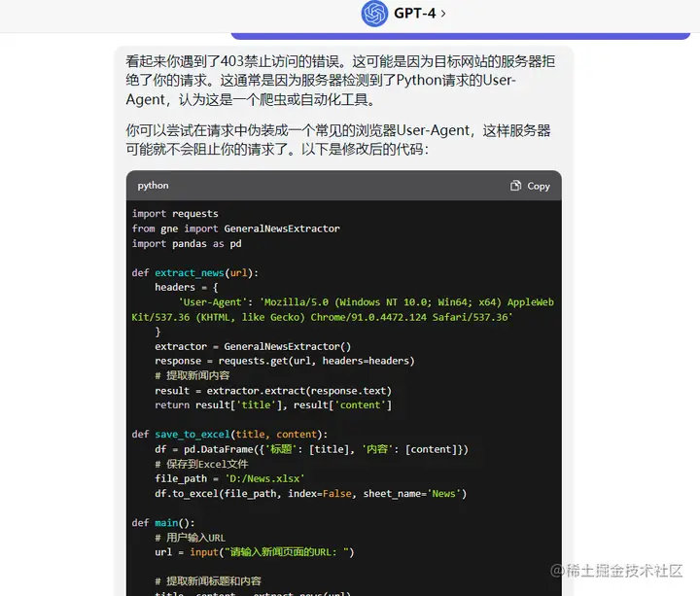This screenshot has width=700, height=596.
Task: Click the comment '# 提取新闻标题和内容'
Action: pos(208,581)
